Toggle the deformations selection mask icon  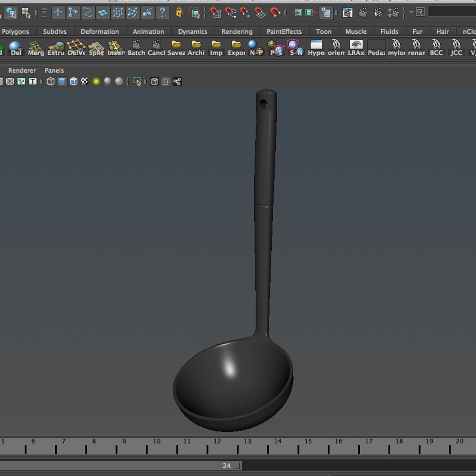tap(118, 13)
